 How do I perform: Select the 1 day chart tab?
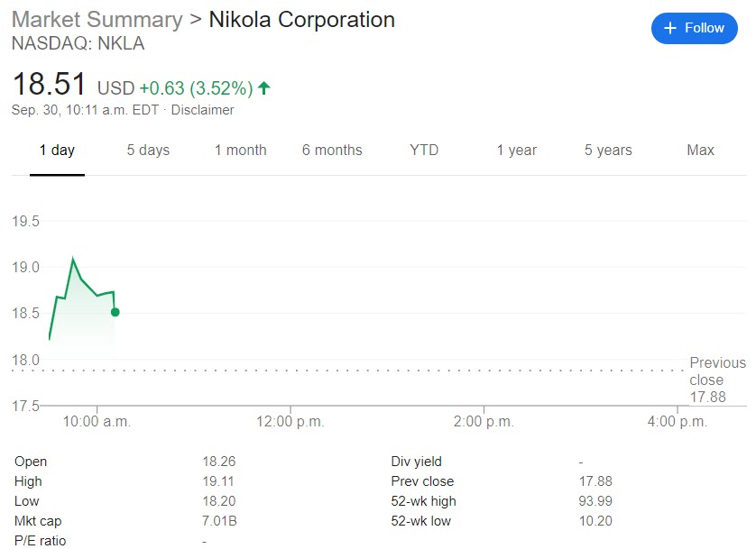(x=57, y=151)
